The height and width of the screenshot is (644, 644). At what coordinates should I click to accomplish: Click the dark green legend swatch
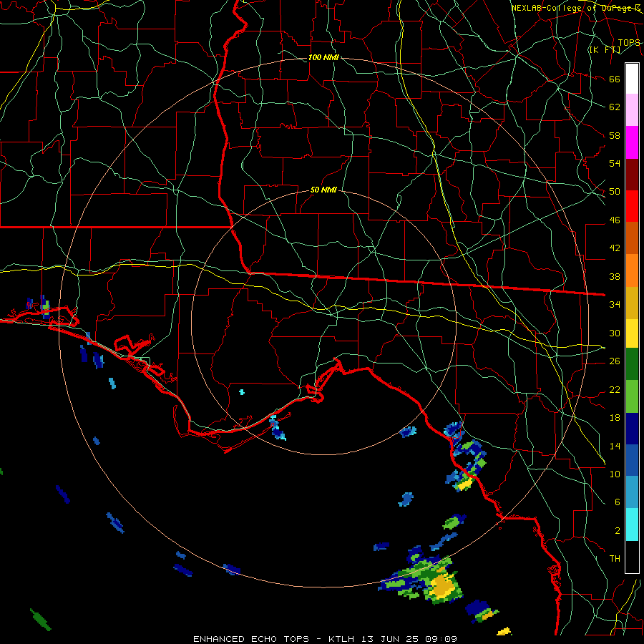pyautogui.click(x=632, y=364)
